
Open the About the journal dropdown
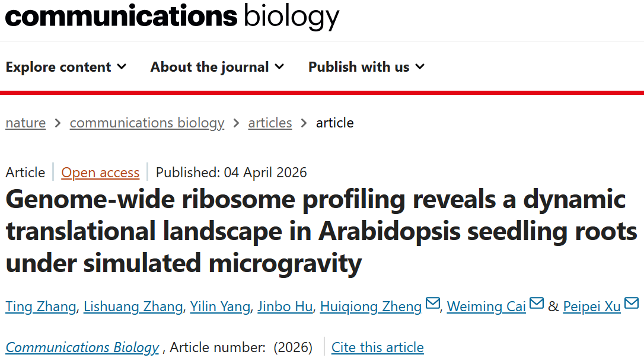point(217,67)
